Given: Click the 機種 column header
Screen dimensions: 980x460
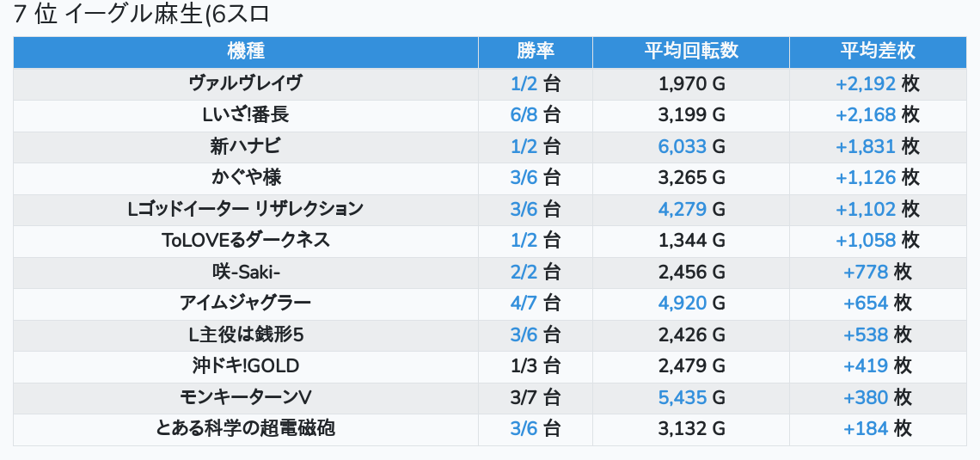Looking at the screenshot, I should pyautogui.click(x=246, y=52).
